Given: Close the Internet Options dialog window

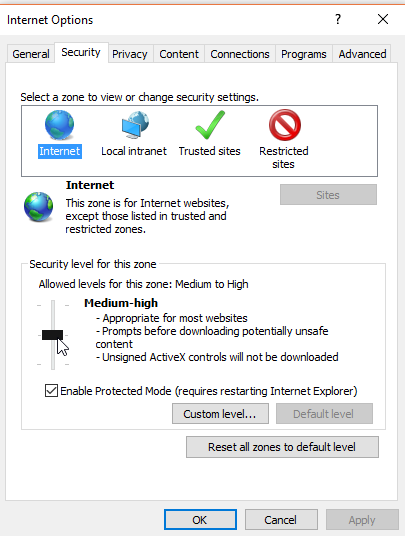Looking at the screenshot, I should click(383, 19).
